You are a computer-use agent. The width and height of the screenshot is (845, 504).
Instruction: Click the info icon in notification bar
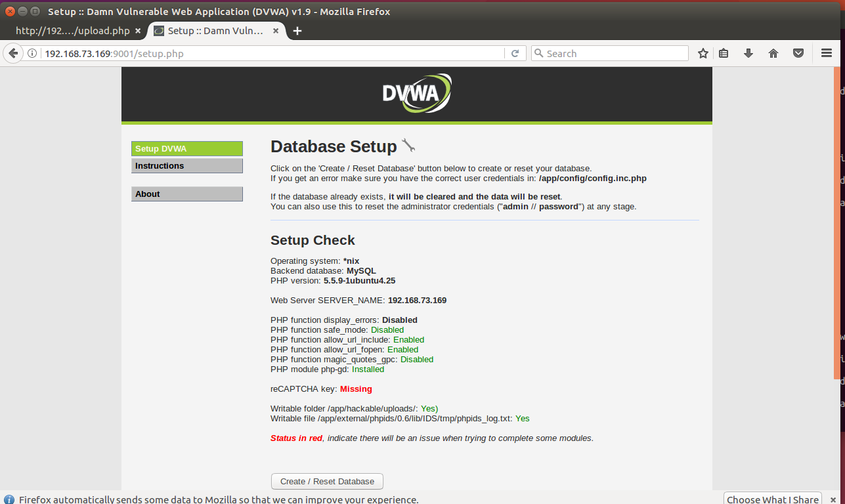(9, 499)
